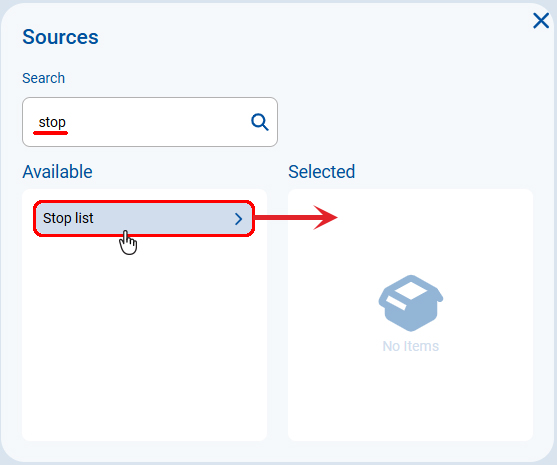Click the No Items placeholder text
The image size is (557, 465).
click(x=411, y=346)
